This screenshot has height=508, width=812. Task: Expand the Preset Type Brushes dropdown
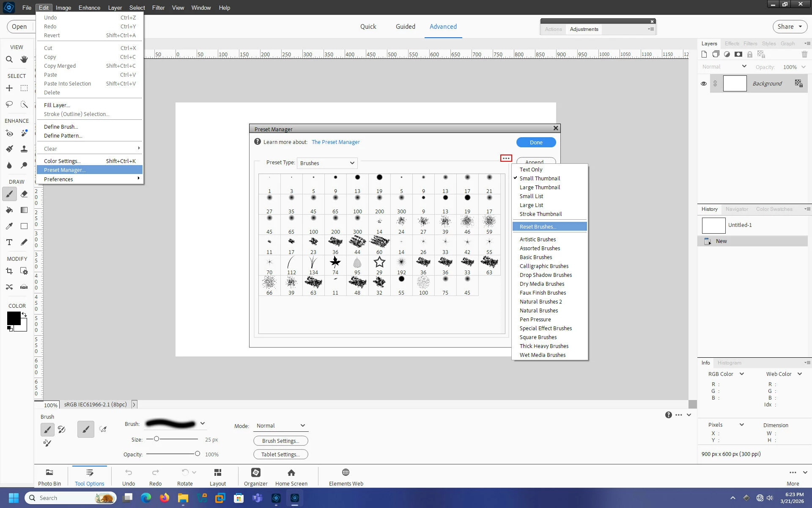(x=327, y=163)
